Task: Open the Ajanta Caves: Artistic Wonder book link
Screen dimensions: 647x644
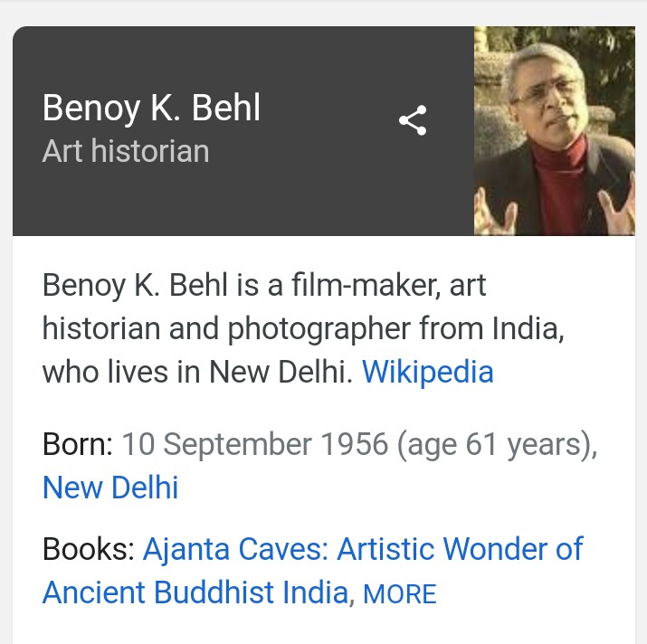Action: 363,549
